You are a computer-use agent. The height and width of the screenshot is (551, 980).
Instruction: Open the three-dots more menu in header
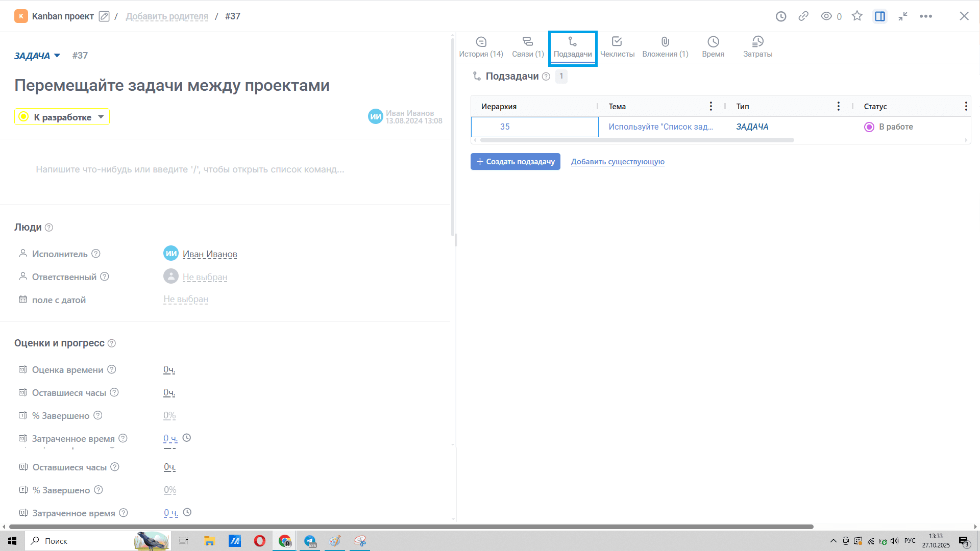point(926,16)
